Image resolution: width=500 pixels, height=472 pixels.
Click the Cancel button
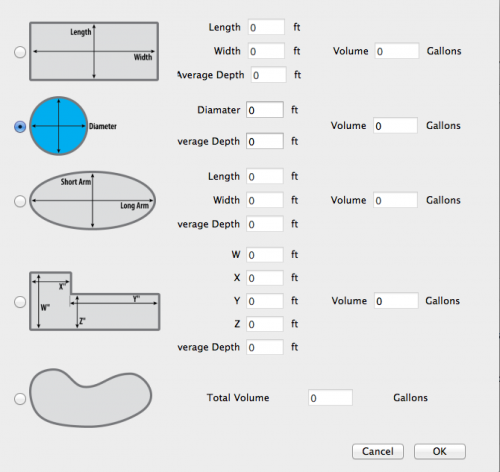coord(378,451)
